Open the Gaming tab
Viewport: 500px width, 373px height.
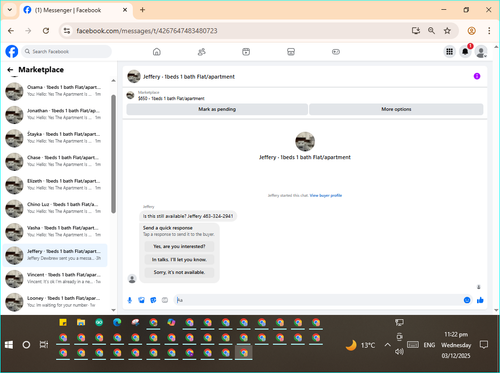pos(336,52)
